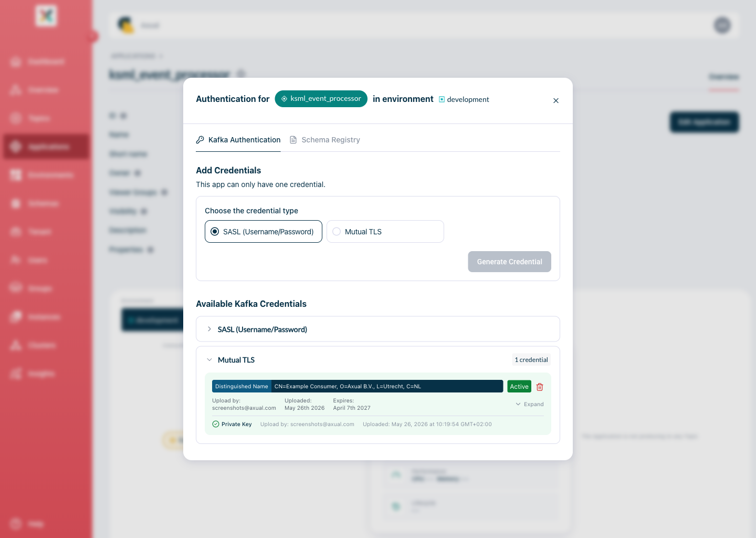Collapse the Mutual TLS credentials section
The height and width of the screenshot is (538, 756).
tap(378, 360)
